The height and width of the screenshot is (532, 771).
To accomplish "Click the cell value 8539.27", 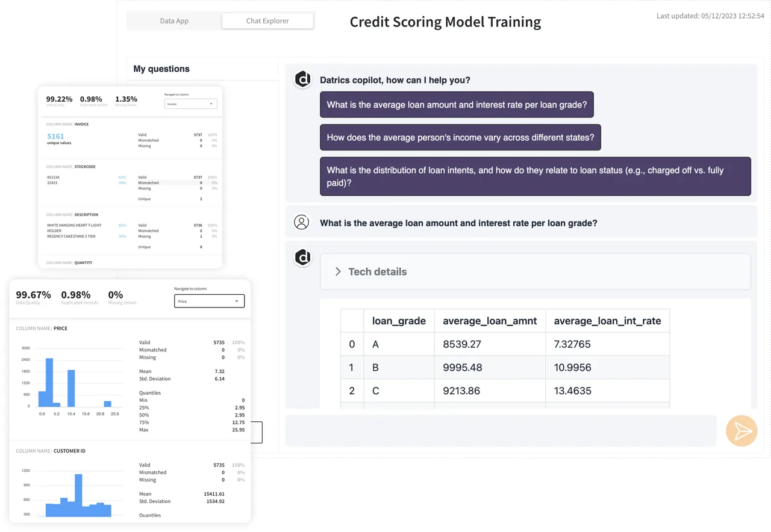I will (461, 344).
